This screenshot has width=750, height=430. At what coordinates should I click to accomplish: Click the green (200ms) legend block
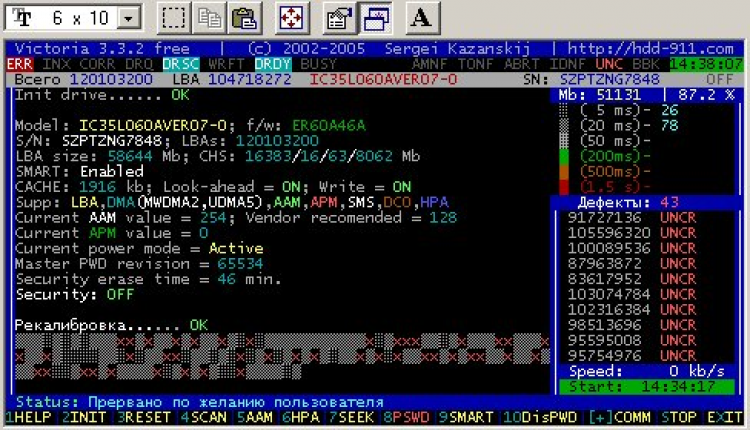tap(564, 156)
